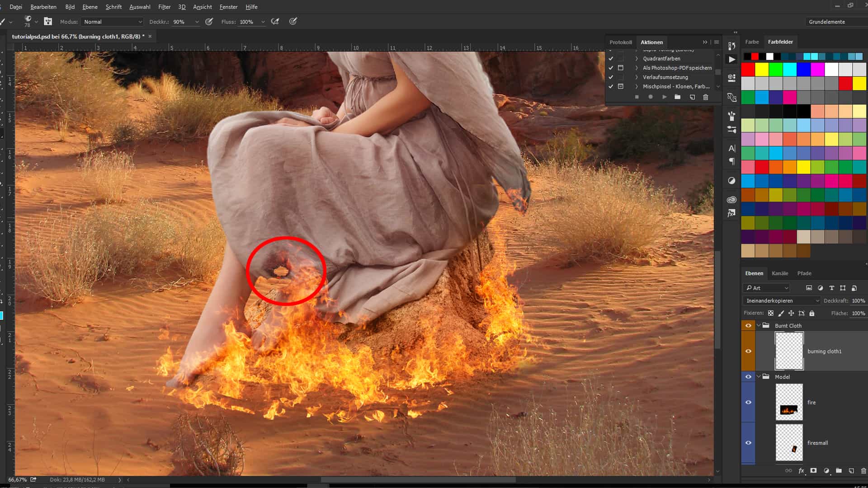Start recording in Aktionen panel

pyautogui.click(x=651, y=97)
